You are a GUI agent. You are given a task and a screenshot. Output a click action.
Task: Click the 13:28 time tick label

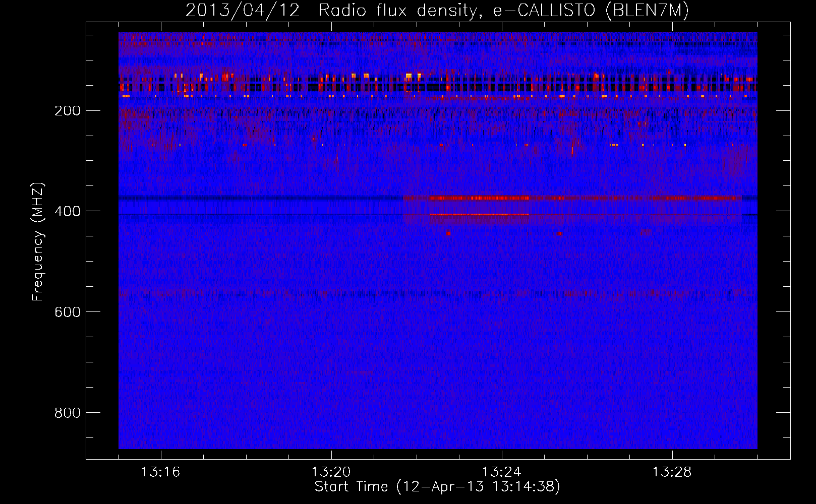(672, 472)
